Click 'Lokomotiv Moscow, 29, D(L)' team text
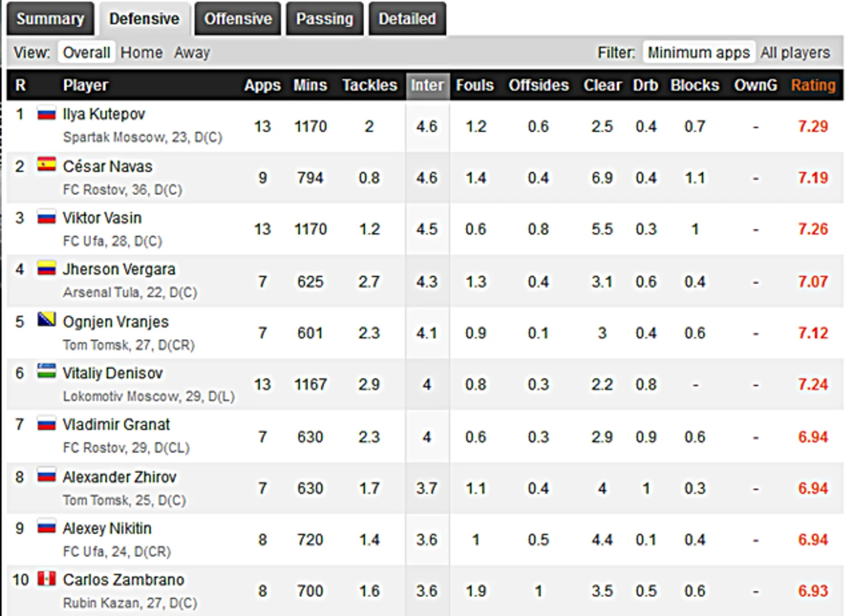 (149, 396)
